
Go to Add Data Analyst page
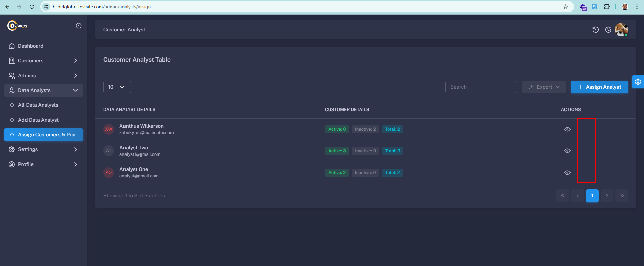(38, 120)
